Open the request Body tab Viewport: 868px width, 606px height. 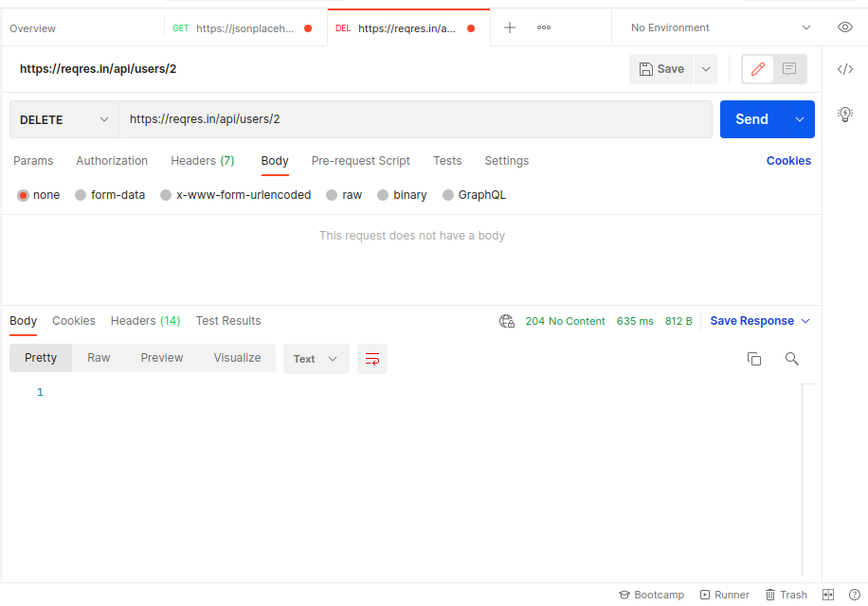275,161
